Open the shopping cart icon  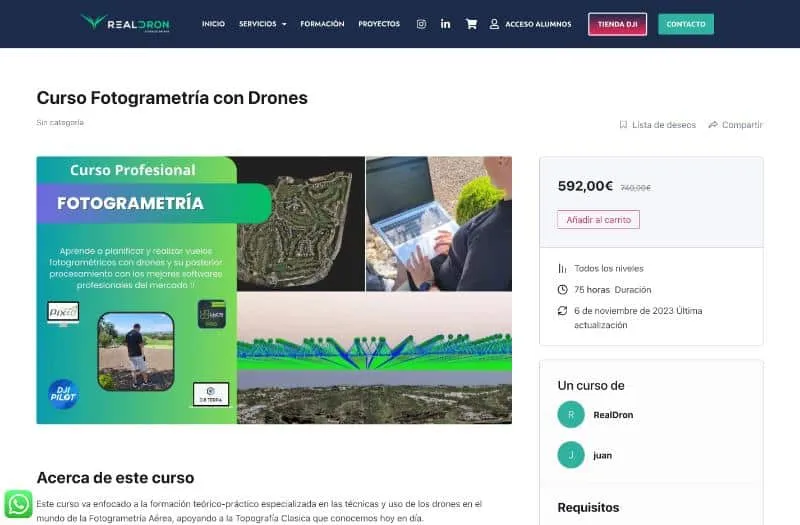tap(471, 24)
